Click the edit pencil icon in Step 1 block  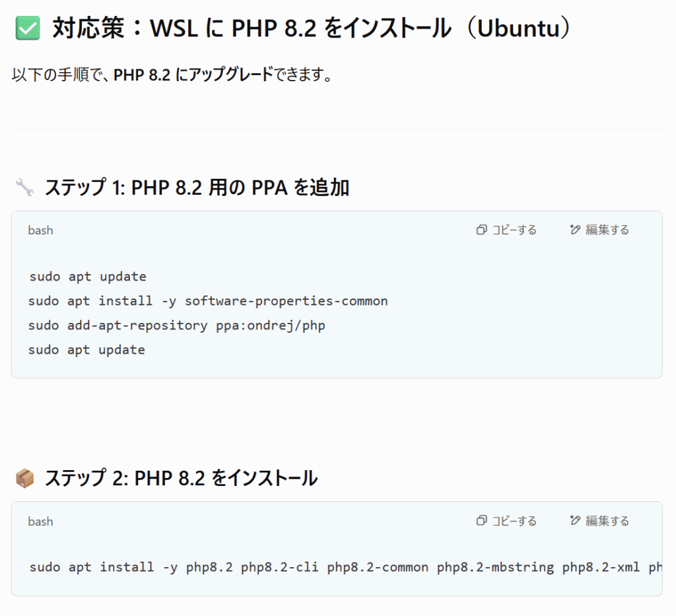[575, 230]
